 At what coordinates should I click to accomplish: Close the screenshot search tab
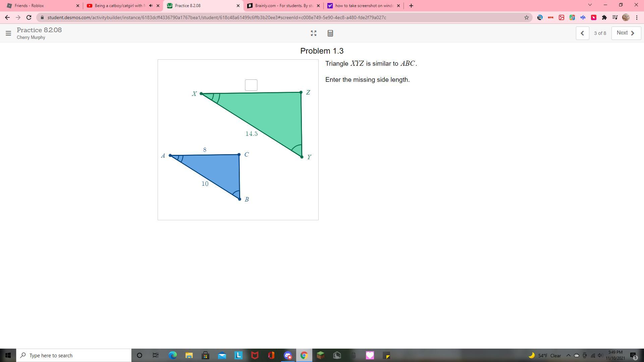tap(398, 6)
